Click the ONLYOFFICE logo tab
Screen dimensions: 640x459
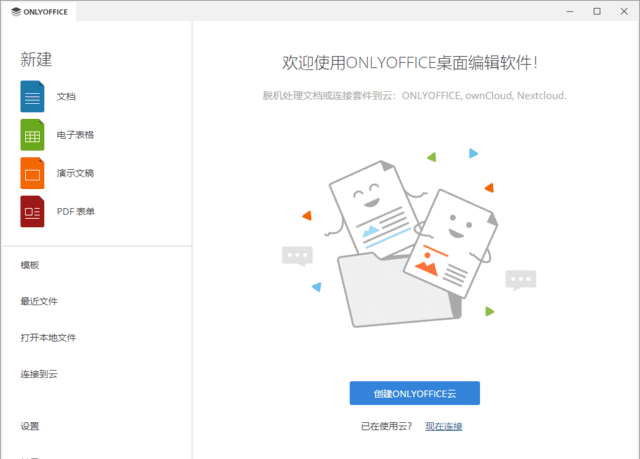(x=39, y=12)
